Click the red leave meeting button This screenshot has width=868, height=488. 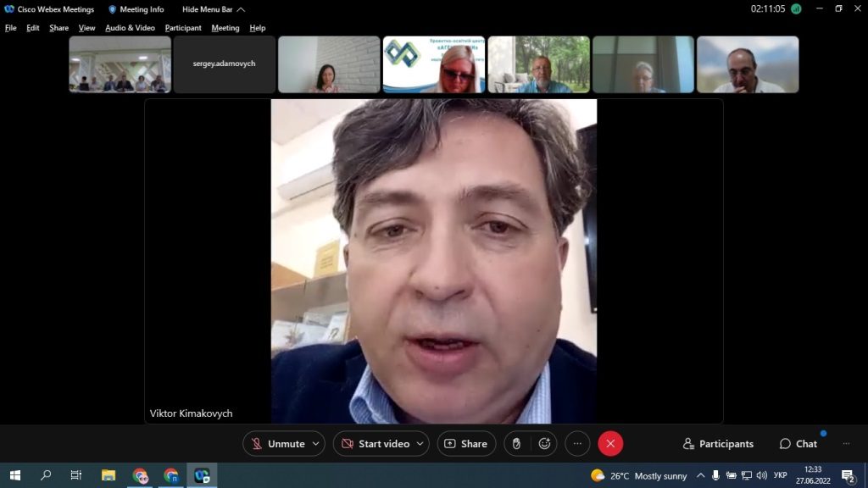coord(610,444)
